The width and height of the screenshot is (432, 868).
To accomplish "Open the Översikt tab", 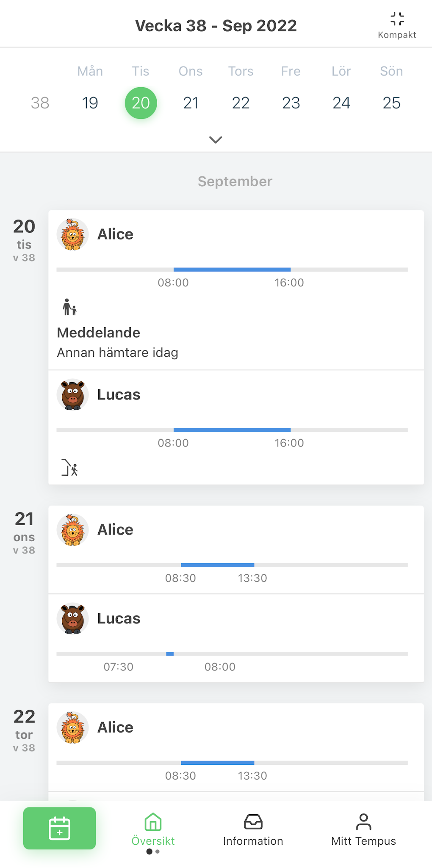I will pos(153,829).
